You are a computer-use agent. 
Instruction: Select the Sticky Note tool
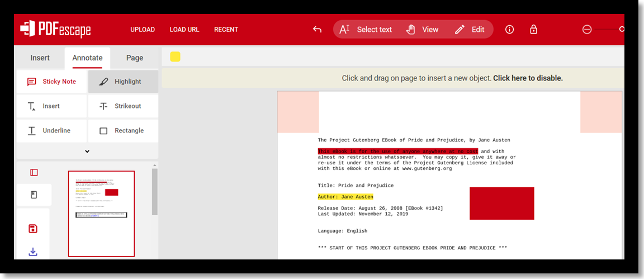[51, 82]
